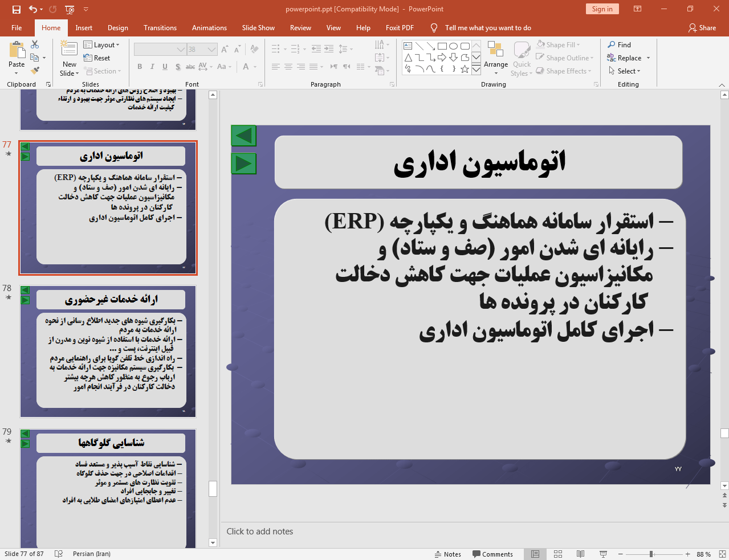The image size is (729, 560).
Task: Toggle justify text alignment
Action: [x=314, y=67]
